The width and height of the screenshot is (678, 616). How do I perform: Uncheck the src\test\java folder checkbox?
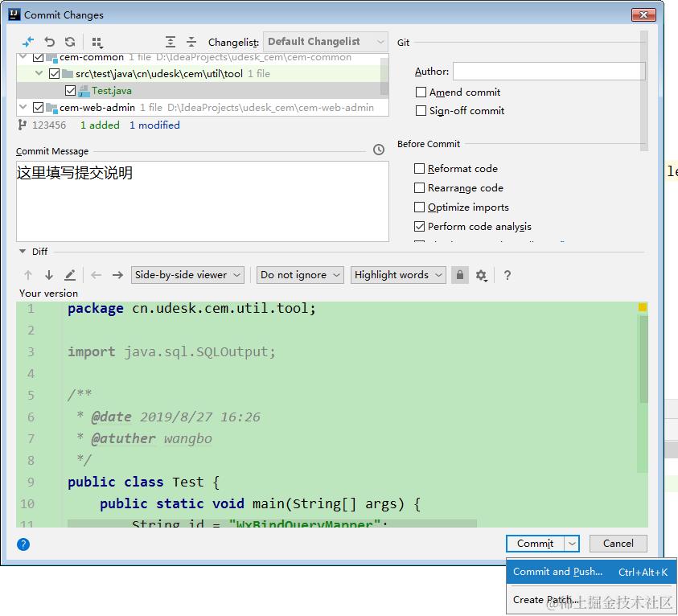(x=54, y=73)
